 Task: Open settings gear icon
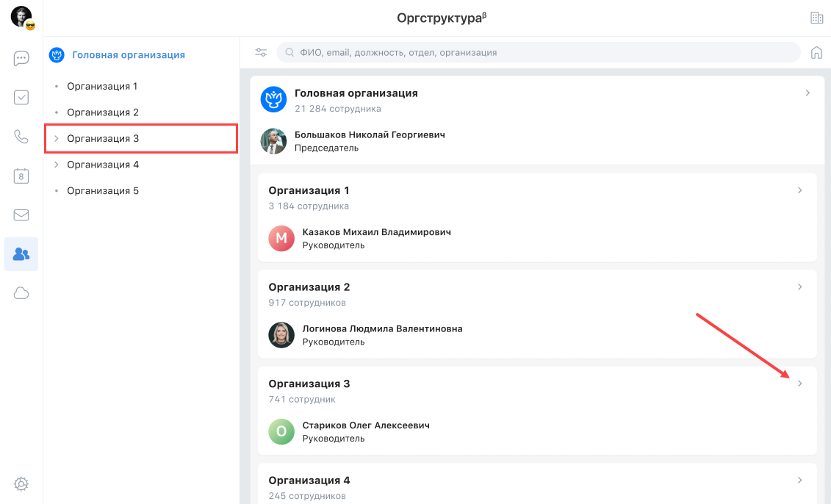[21, 483]
